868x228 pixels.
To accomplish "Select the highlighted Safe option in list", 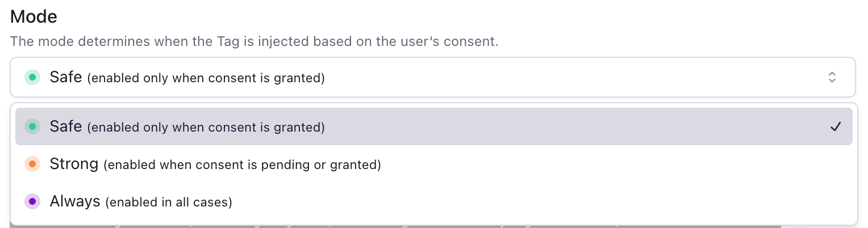I will pos(434,126).
